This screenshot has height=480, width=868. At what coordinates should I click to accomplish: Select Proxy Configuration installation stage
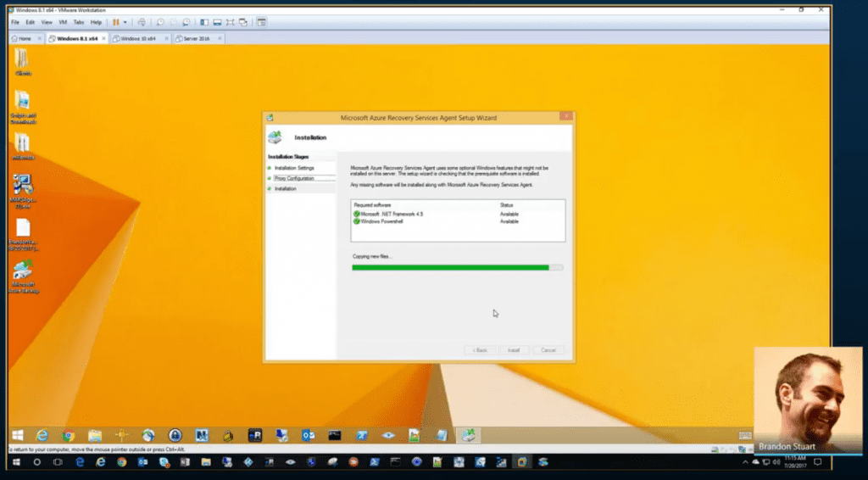293,178
